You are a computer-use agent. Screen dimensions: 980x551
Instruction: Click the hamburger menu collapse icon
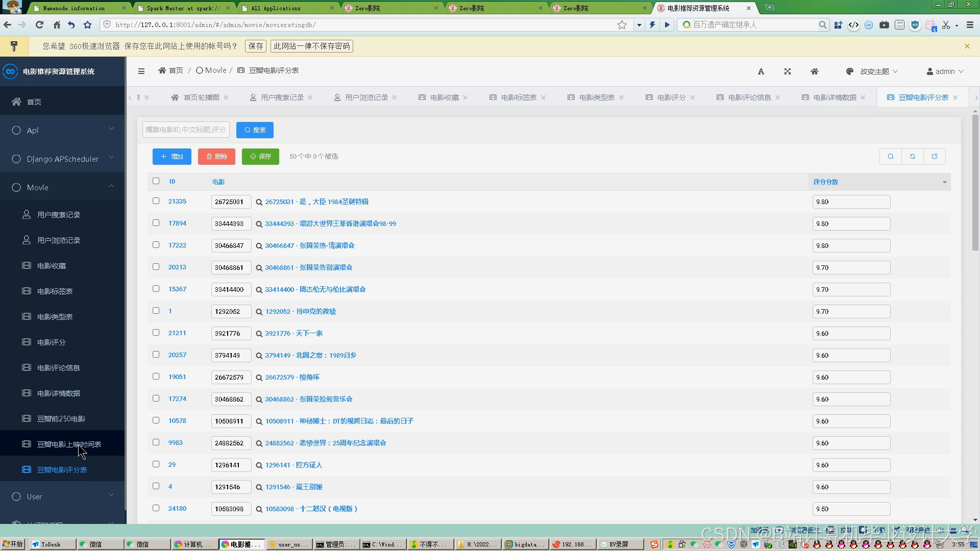point(141,71)
